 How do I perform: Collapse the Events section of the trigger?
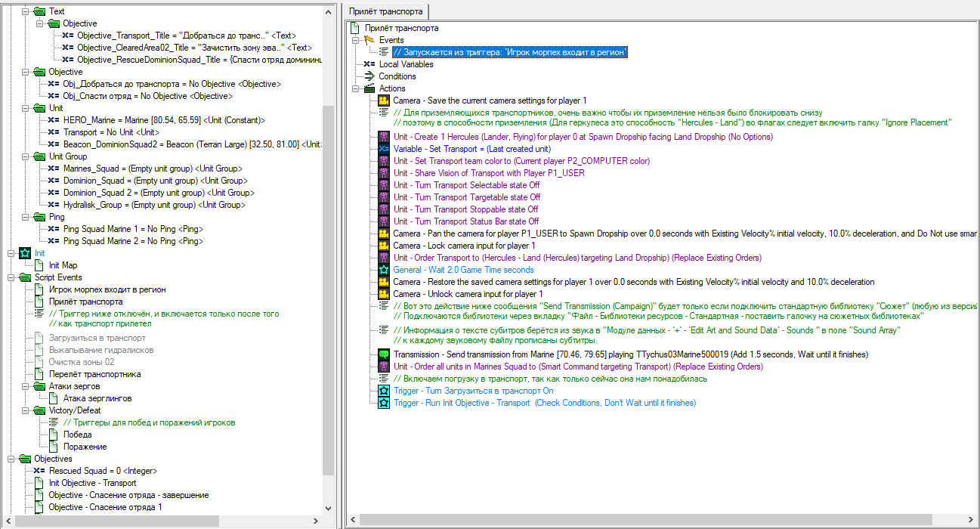point(356,40)
